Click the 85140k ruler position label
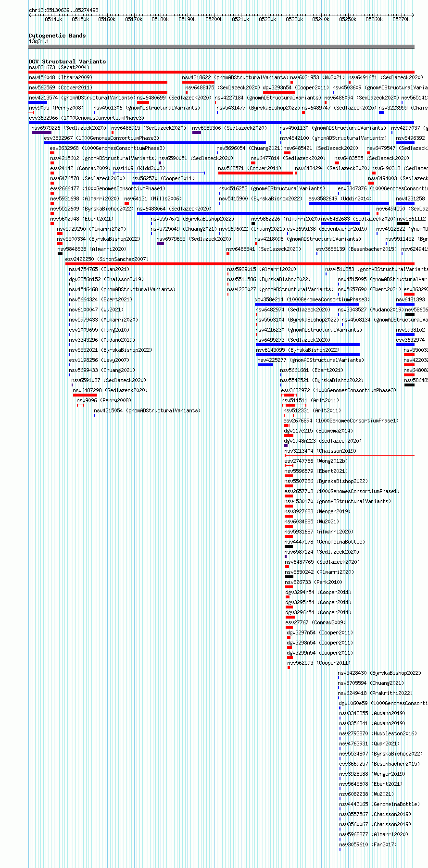Viewport: 428px width, 868px height. (x=53, y=19)
